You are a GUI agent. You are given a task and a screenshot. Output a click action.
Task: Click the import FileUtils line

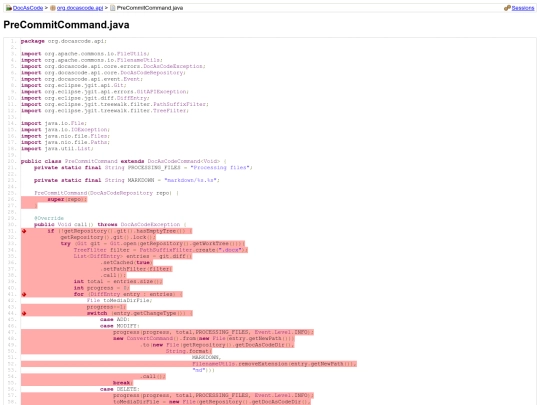tap(85, 54)
